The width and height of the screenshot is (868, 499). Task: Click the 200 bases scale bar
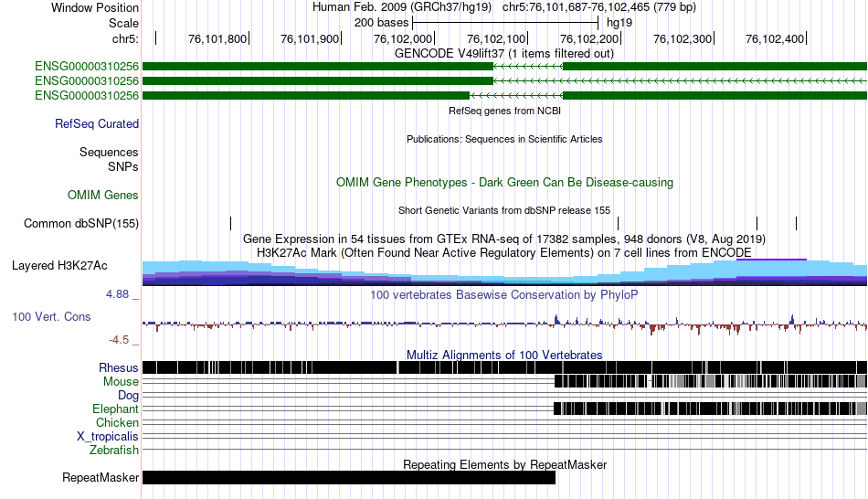(505, 23)
